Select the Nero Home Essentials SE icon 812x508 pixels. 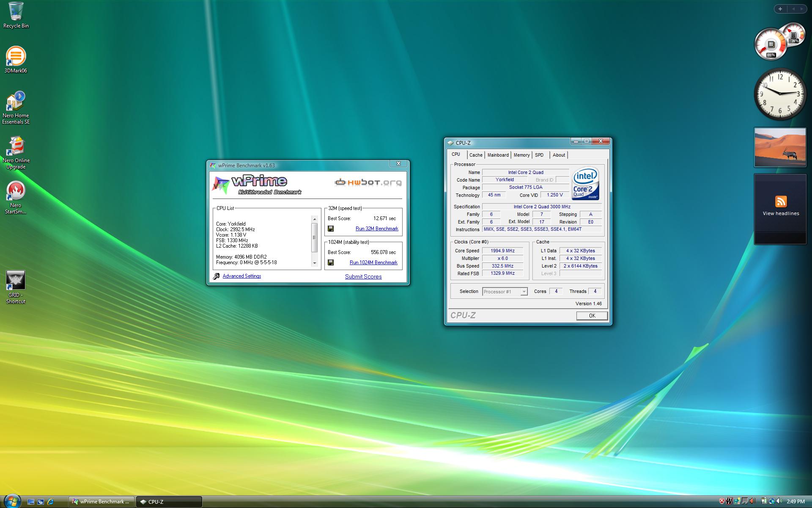(x=16, y=108)
